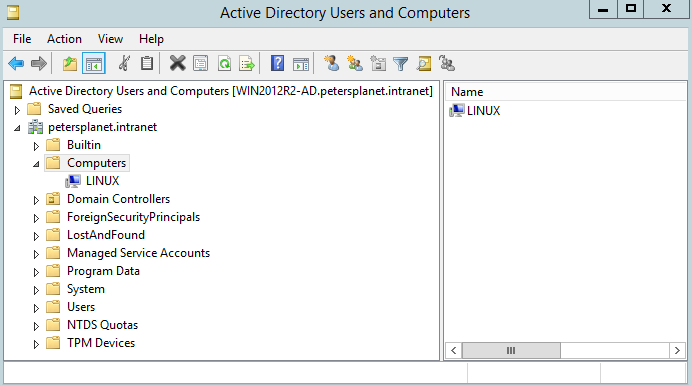
Task: Click the scroll right arrow in right pane
Action: pos(677,351)
